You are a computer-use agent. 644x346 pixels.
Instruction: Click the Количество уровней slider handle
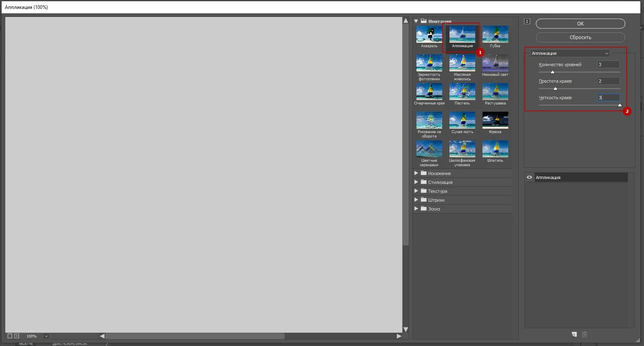pos(553,72)
